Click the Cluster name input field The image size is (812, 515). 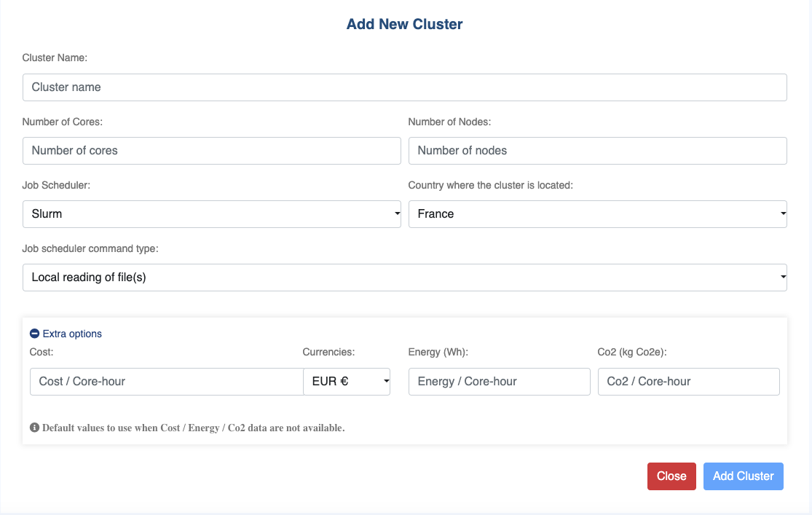pos(404,87)
